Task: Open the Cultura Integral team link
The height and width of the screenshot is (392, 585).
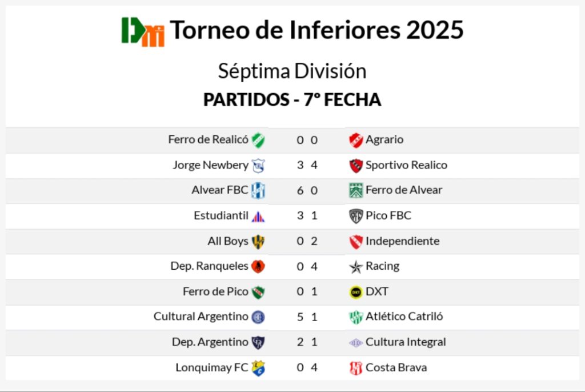Action: [x=406, y=342]
